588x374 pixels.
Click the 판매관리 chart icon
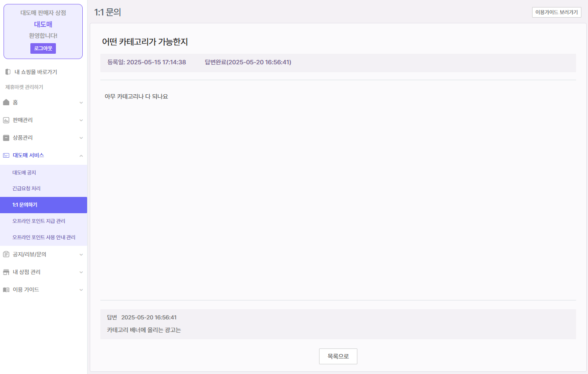(x=6, y=120)
